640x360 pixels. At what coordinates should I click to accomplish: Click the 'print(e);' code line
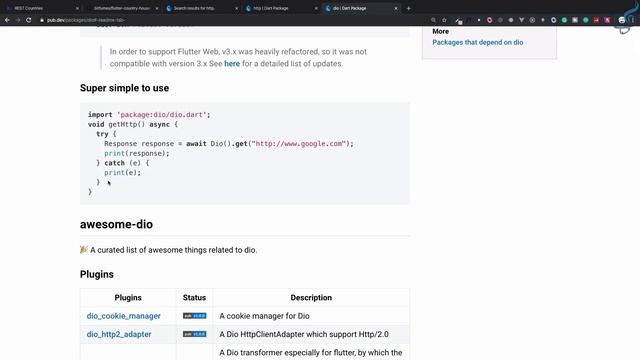(x=122, y=173)
